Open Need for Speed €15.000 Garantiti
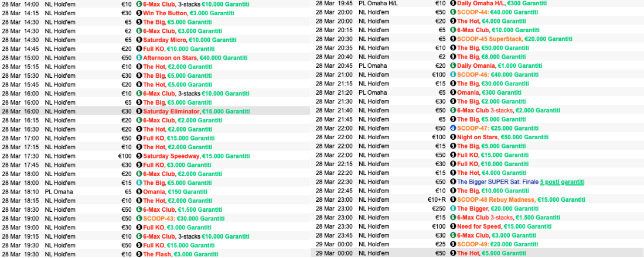This screenshot has width=644, height=258. (505, 226)
